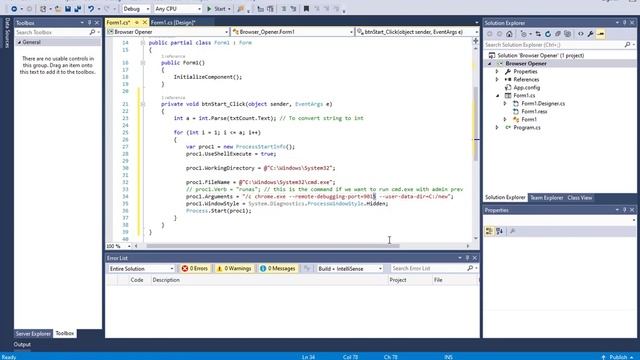Image resolution: width=640 pixels, height=360 pixels.
Task: Click the bookmark toolbar icon
Action: 306,9
